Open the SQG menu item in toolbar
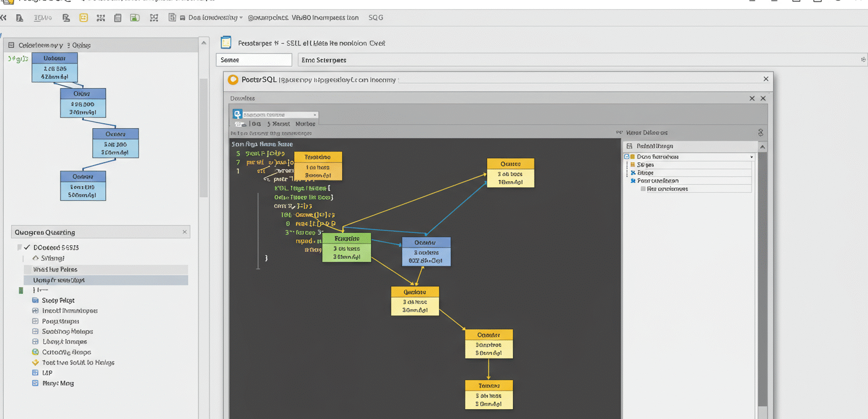 (375, 18)
